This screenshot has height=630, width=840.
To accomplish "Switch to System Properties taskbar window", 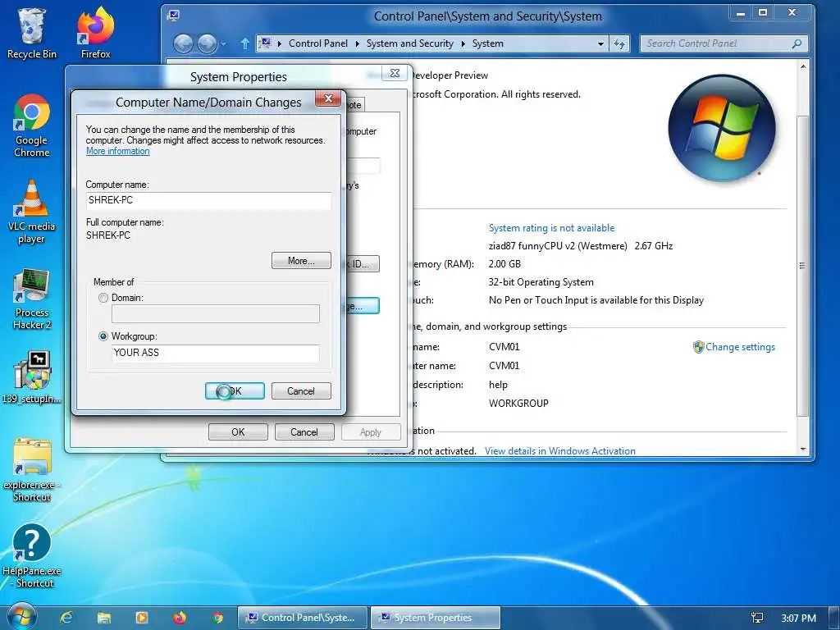I will (x=435, y=618).
